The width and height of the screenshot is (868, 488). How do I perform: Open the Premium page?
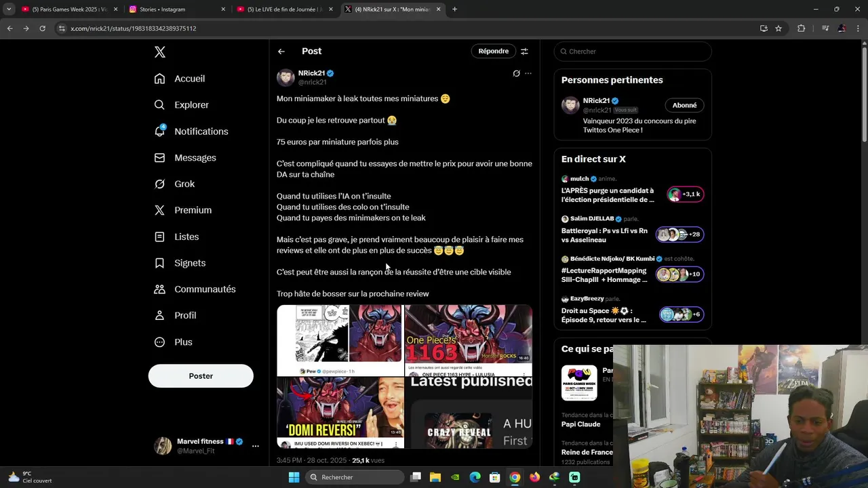coord(183,210)
